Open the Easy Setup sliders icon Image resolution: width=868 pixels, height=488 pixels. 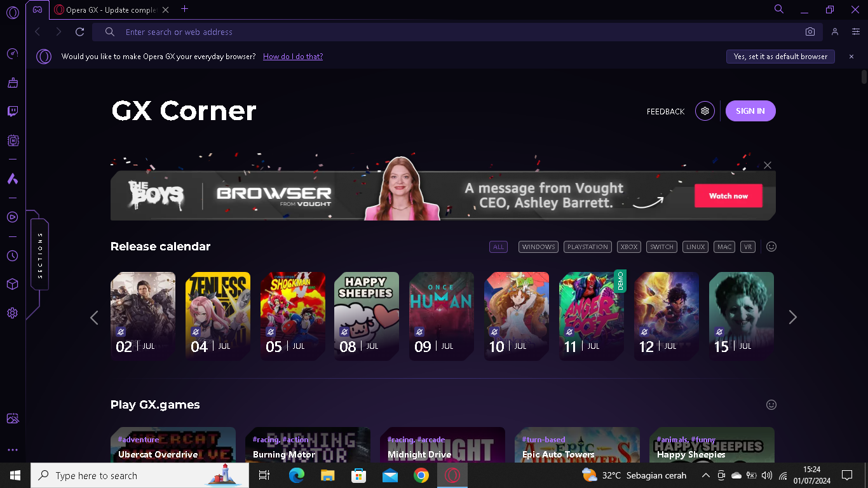(856, 32)
